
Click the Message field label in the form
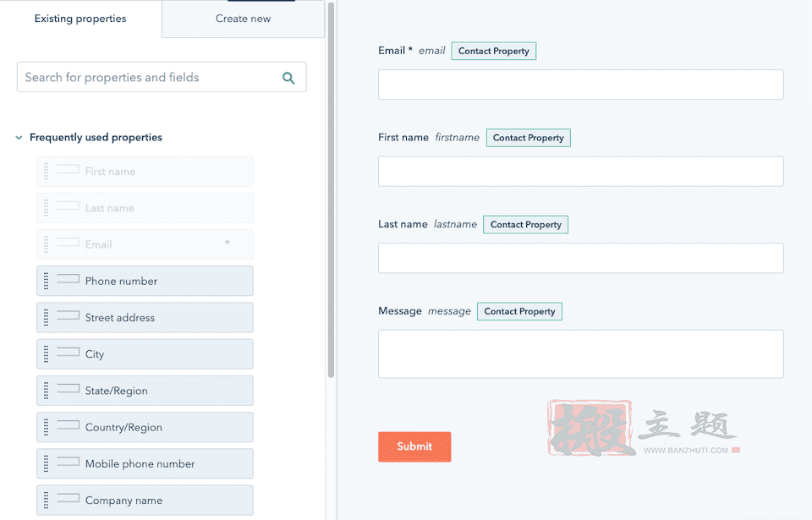click(x=400, y=311)
